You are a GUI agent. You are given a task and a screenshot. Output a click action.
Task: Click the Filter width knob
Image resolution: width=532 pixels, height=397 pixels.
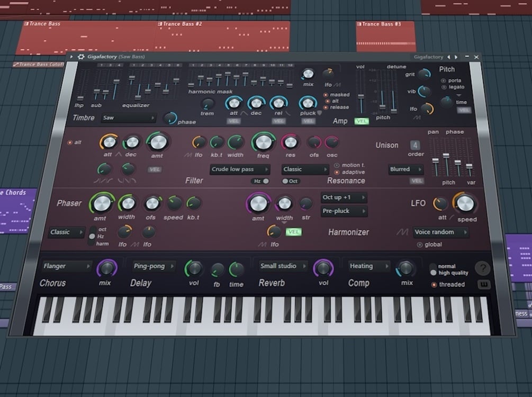point(236,142)
